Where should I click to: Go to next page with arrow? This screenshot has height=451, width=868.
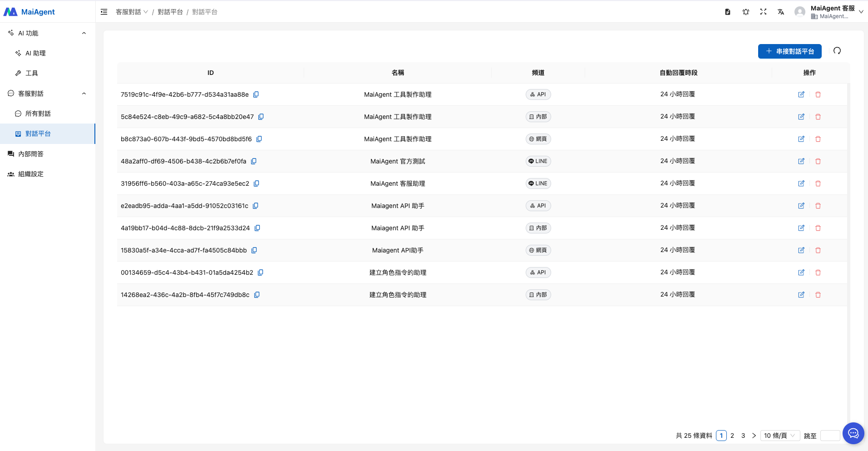(x=754, y=436)
